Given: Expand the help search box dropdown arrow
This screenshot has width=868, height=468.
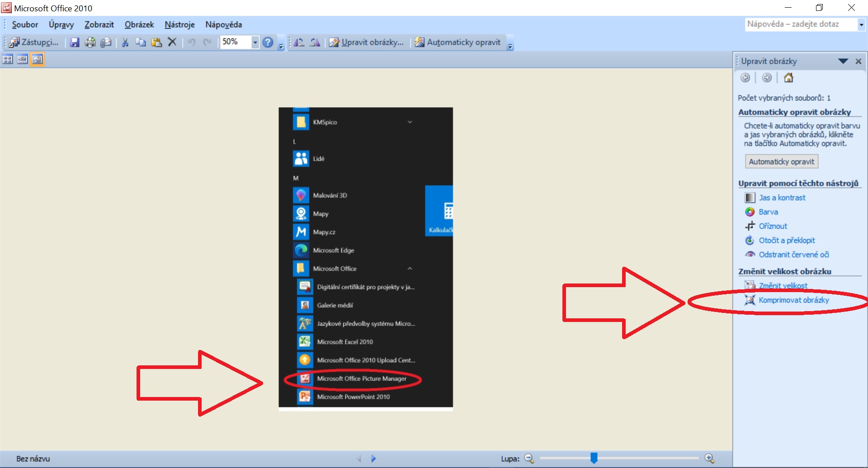Looking at the screenshot, I should pos(861,24).
